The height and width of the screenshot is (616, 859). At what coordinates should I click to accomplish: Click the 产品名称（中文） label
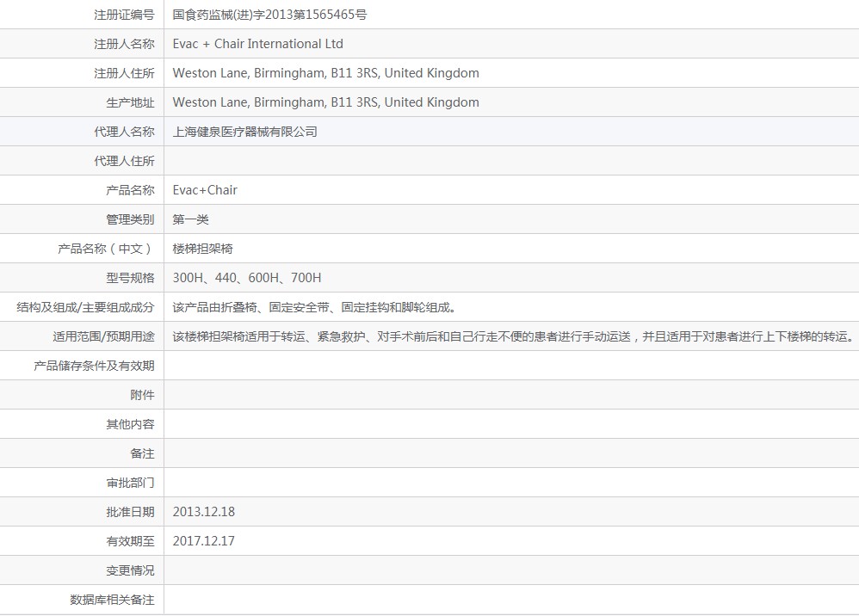(106, 249)
